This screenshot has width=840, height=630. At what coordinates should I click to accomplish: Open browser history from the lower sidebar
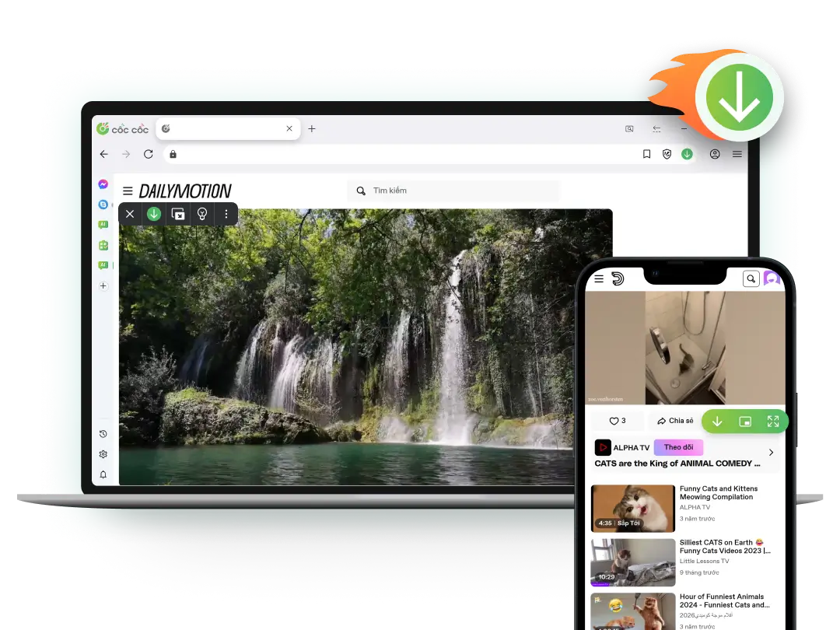pyautogui.click(x=103, y=434)
